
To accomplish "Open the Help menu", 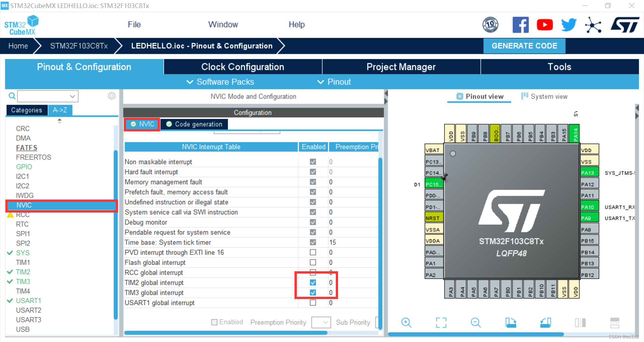I will point(297,24).
